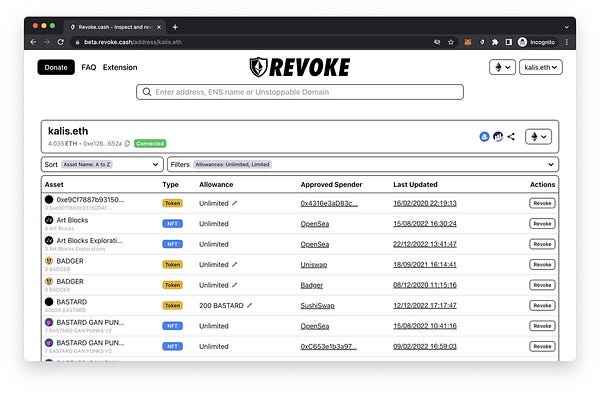
Task: Revoke the Art Blocks Explorations approval
Action: (x=542, y=244)
